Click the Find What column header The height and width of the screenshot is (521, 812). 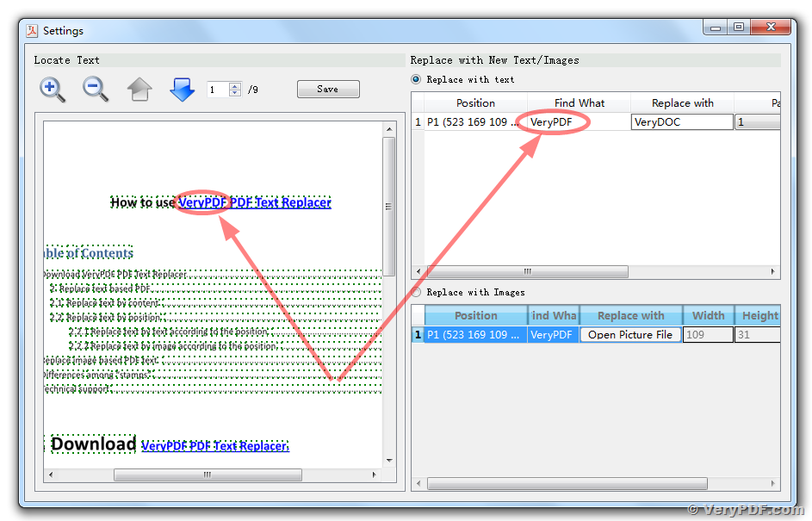[x=579, y=102]
